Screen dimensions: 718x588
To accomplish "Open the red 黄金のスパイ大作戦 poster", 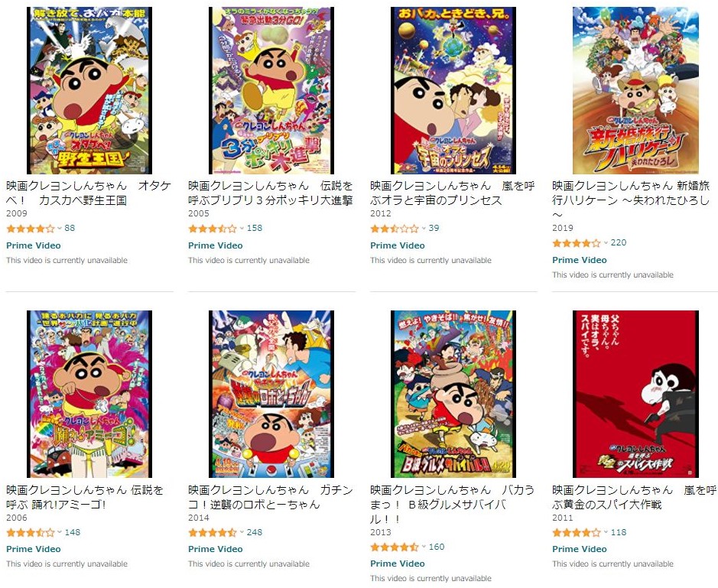I will (x=635, y=394).
